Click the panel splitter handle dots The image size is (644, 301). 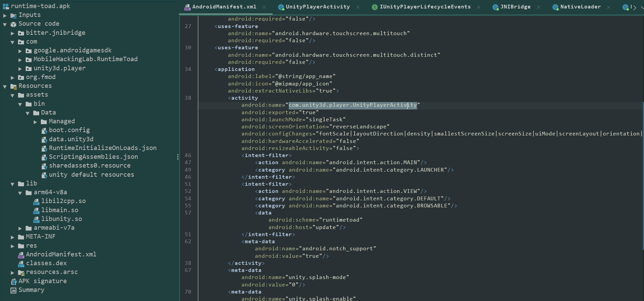click(x=178, y=157)
